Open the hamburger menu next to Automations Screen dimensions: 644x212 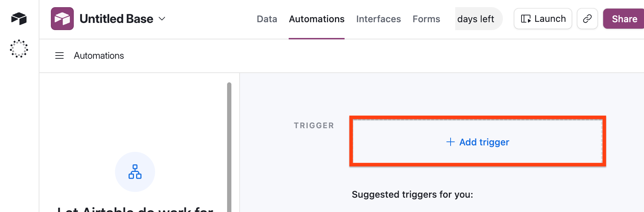coord(59,56)
